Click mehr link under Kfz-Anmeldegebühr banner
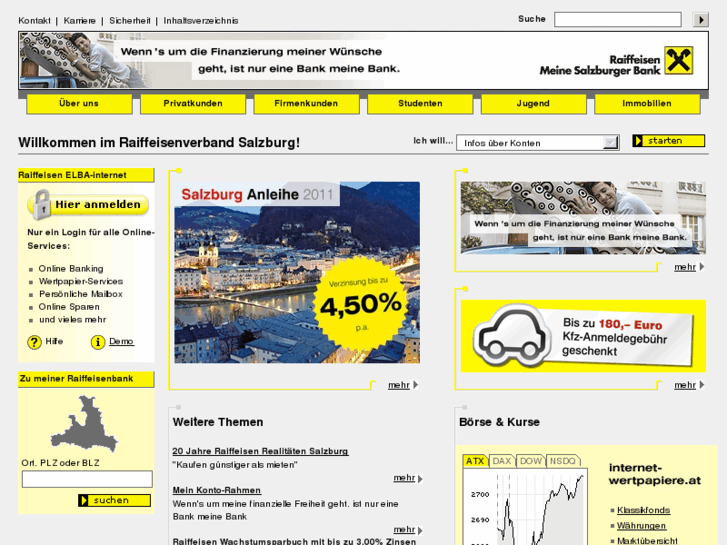This screenshot has width=727, height=545. click(x=685, y=385)
